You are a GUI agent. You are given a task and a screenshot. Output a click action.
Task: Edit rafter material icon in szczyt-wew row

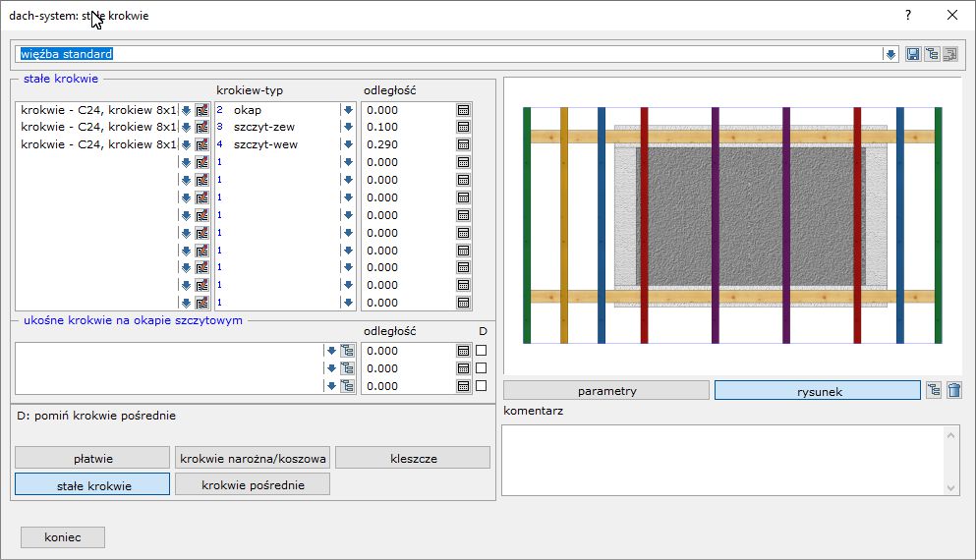coord(201,144)
